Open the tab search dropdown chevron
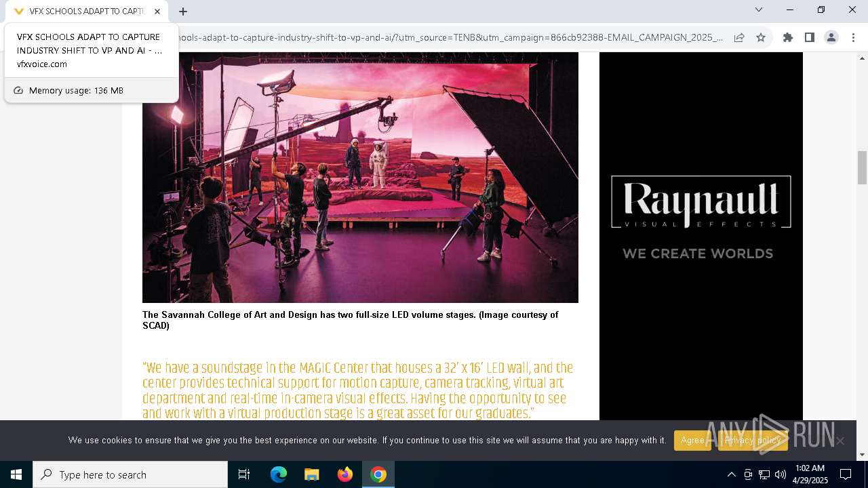Viewport: 868px width, 488px height. [x=759, y=9]
